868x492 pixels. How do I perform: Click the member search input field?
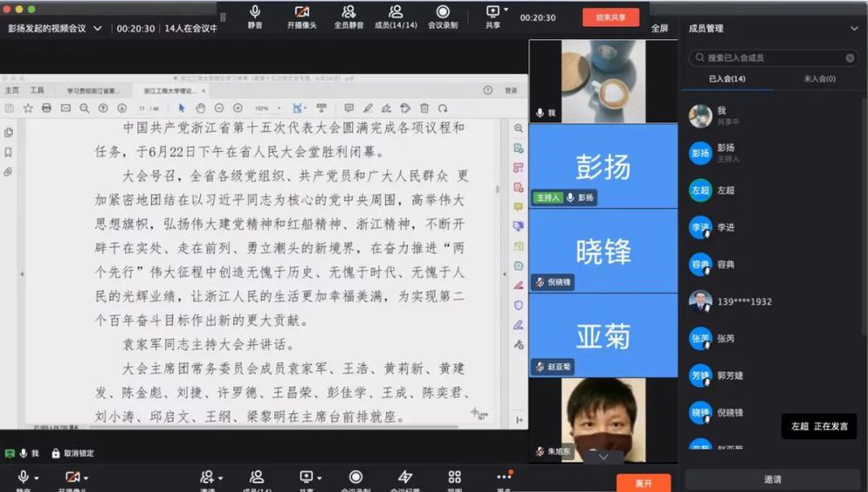click(771, 58)
